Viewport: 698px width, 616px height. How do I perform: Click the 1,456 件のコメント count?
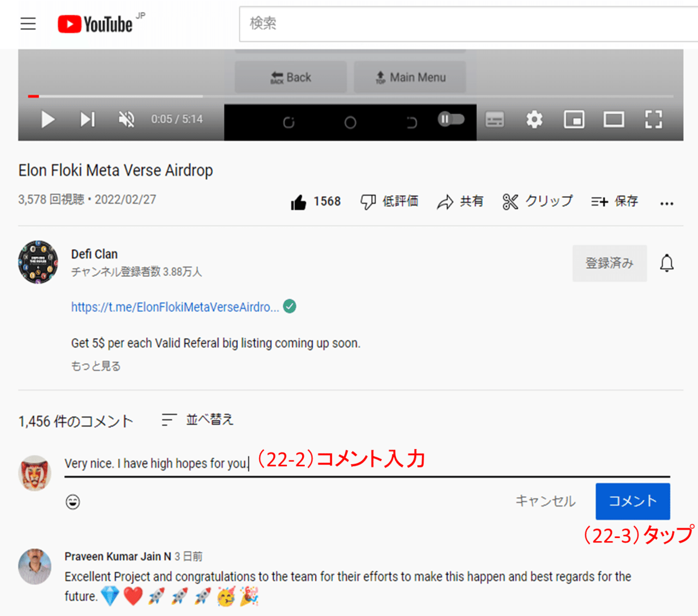[75, 421]
